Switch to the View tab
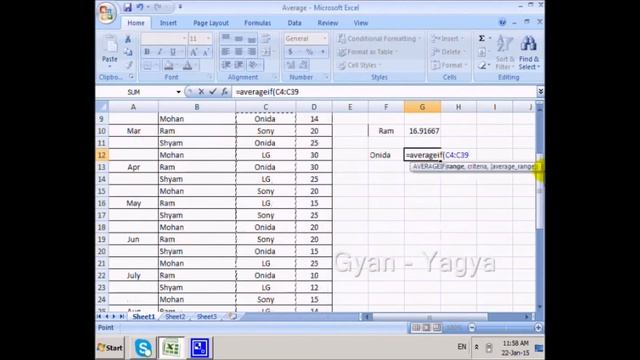 click(x=360, y=23)
